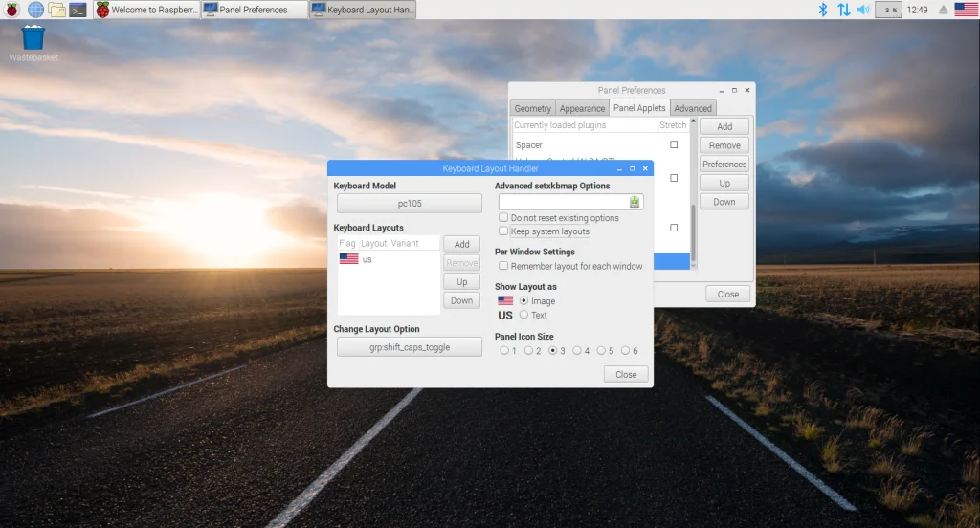Image resolution: width=980 pixels, height=528 pixels.
Task: Open the grp:shift_caps_toggle layout option selector
Action: point(410,347)
